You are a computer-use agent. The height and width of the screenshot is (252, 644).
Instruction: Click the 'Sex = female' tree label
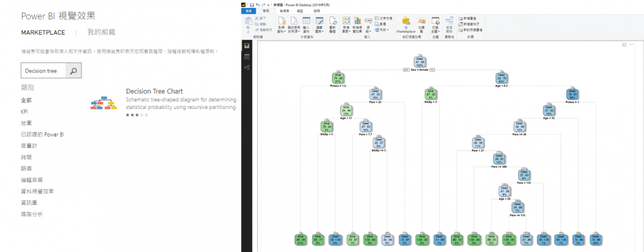(x=420, y=70)
